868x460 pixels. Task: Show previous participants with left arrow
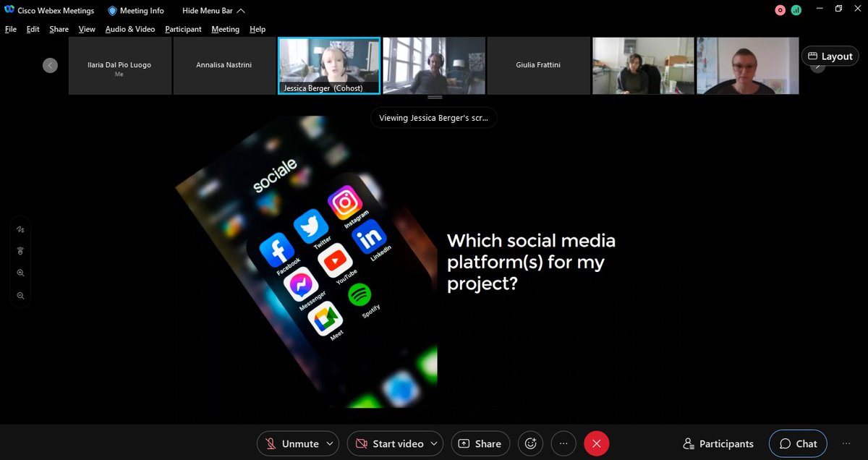point(50,65)
